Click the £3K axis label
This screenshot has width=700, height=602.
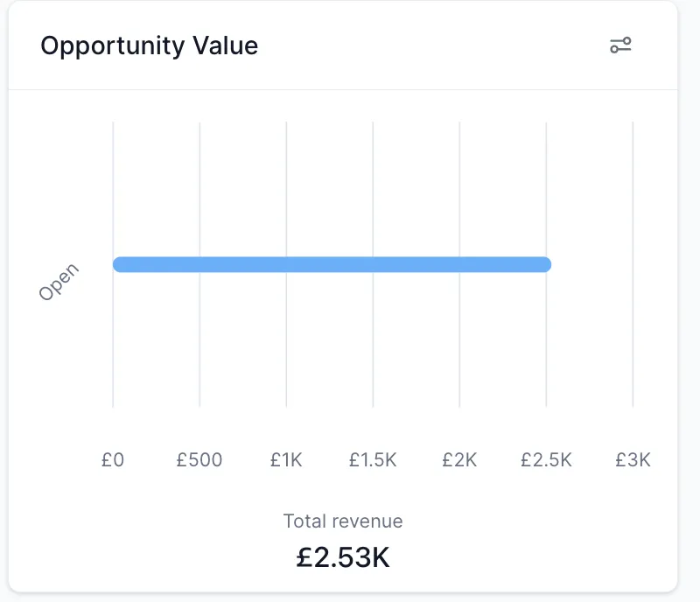pyautogui.click(x=633, y=459)
